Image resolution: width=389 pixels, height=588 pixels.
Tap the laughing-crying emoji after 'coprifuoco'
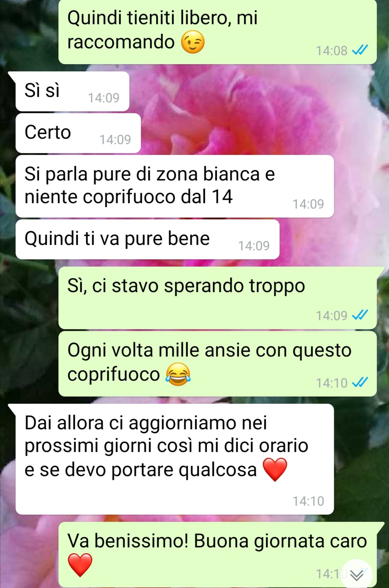coord(178,374)
